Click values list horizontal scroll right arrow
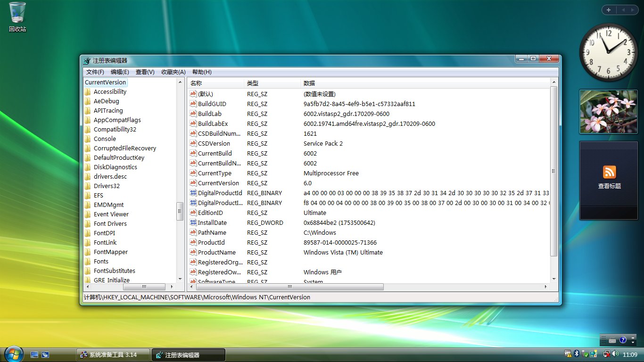Viewport: 644px width, 362px height. click(546, 287)
